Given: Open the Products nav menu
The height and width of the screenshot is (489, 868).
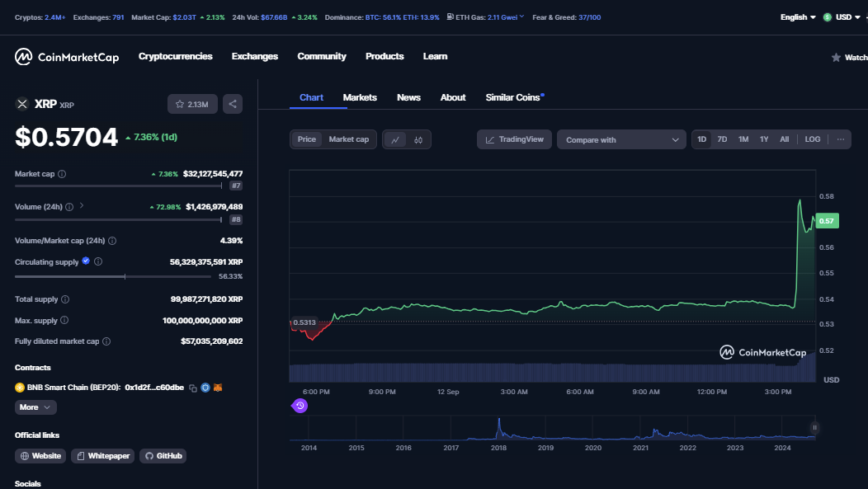Looking at the screenshot, I should coord(384,56).
